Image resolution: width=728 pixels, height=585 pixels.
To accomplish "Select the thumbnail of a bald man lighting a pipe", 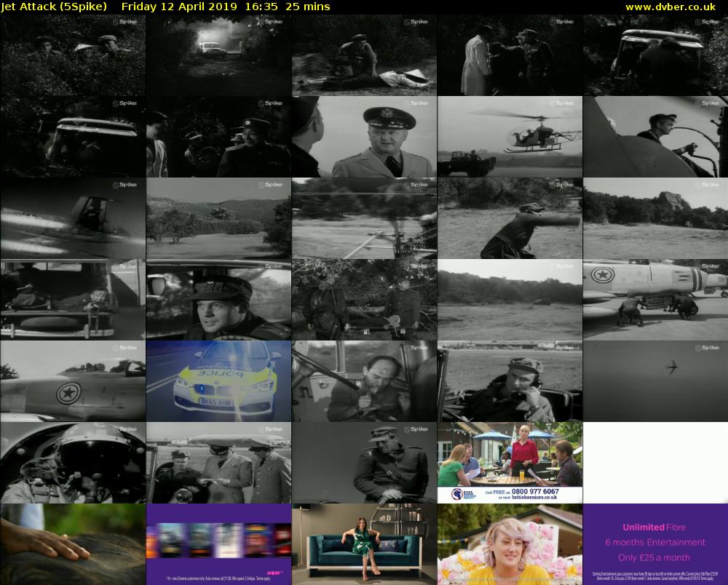I will (x=365, y=381).
